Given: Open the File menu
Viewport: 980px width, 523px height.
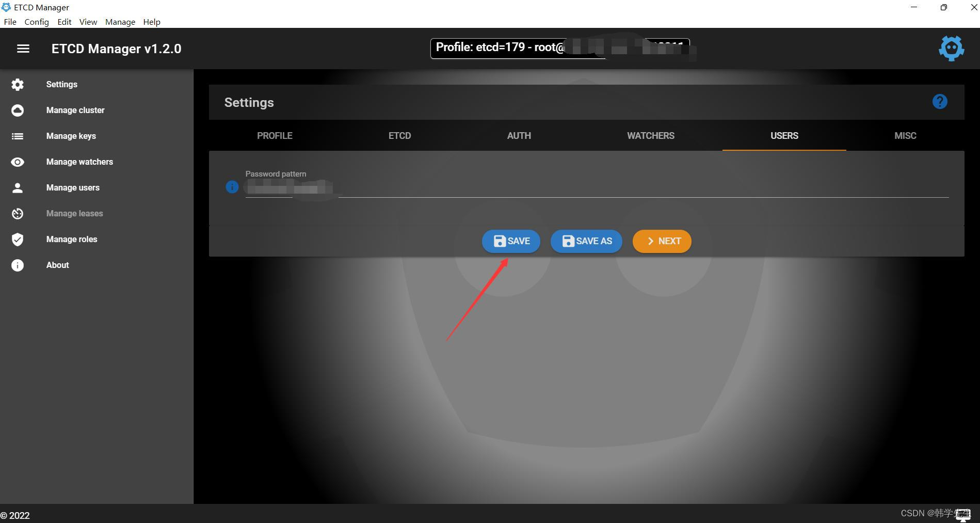Looking at the screenshot, I should pyautogui.click(x=10, y=22).
